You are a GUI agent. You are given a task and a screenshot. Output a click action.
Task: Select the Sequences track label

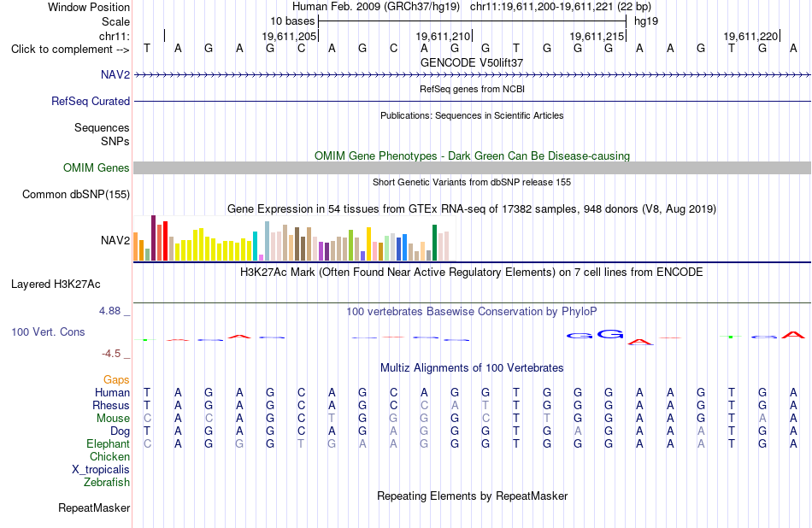pyautogui.click(x=102, y=127)
